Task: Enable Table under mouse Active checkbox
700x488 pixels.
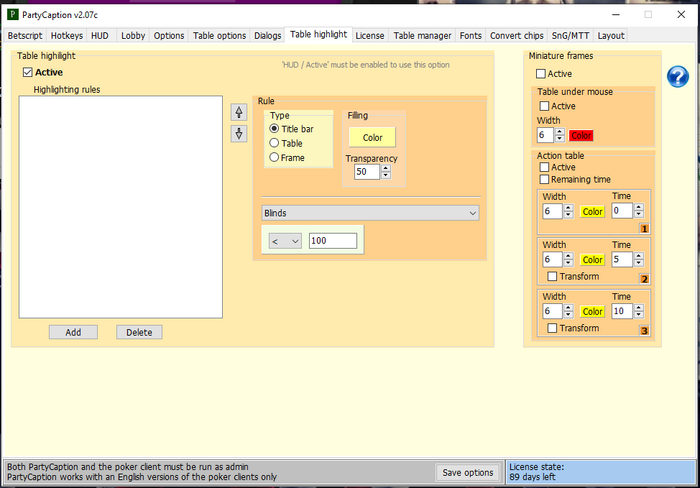Action: (x=544, y=106)
